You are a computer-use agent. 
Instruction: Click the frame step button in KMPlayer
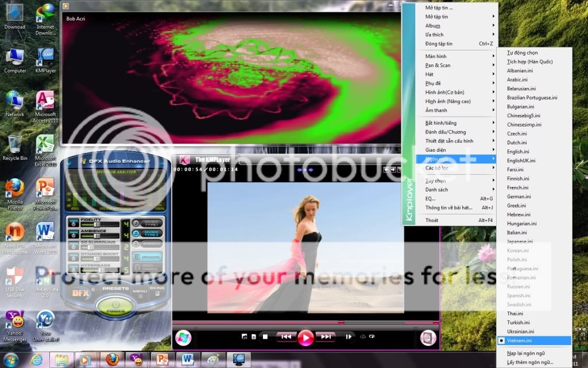(349, 337)
